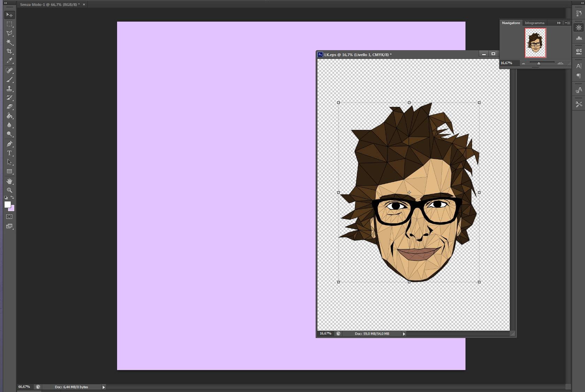Click the Navigator zoom out button
Viewport: 585px width, 392px height.
click(523, 63)
